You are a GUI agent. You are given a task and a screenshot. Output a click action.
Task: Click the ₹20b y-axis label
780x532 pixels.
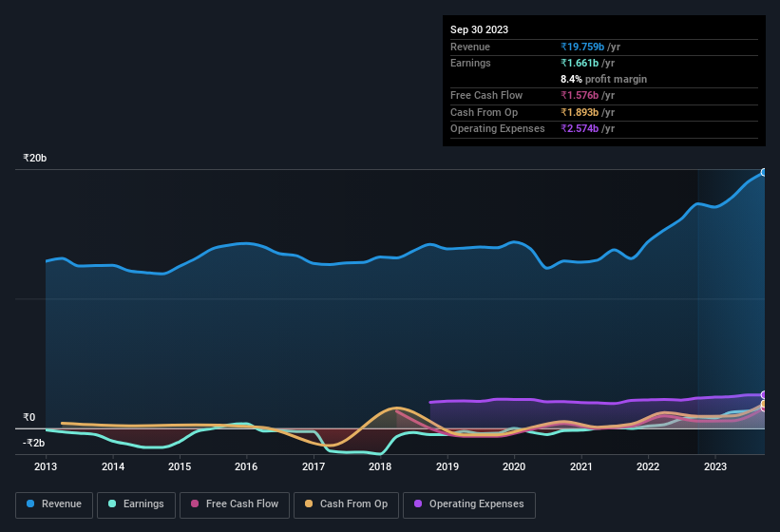pos(35,158)
